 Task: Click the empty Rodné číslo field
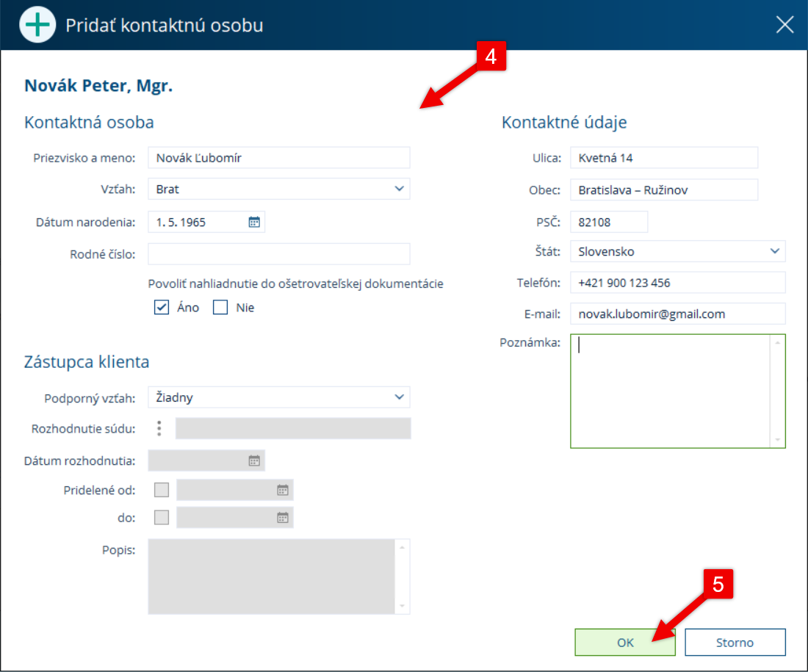[279, 254]
